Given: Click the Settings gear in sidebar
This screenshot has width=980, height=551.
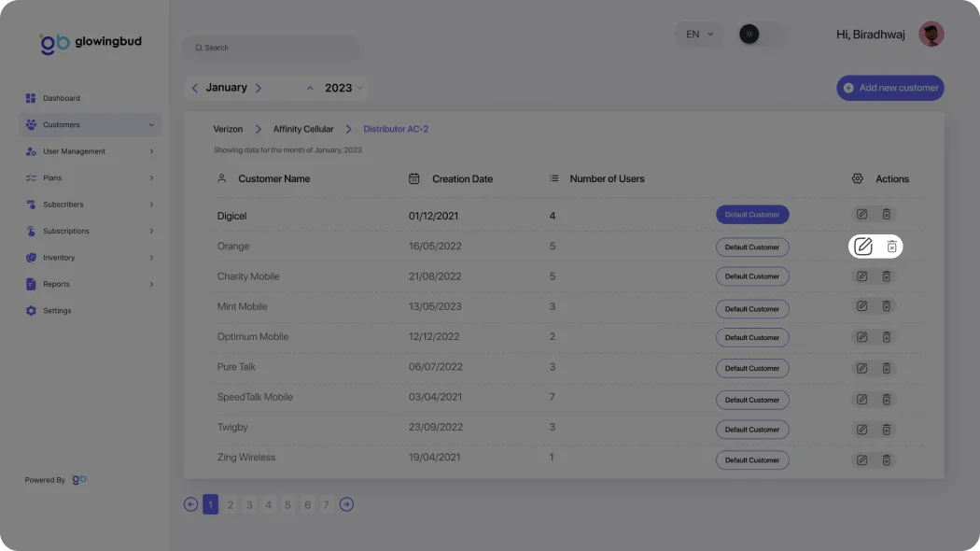Looking at the screenshot, I should point(31,311).
